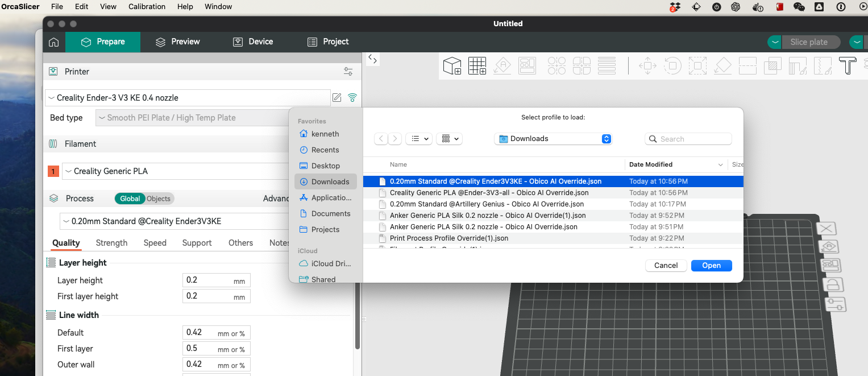Click the filament spool icon
Screen dimensions: 868x376
coord(53,144)
